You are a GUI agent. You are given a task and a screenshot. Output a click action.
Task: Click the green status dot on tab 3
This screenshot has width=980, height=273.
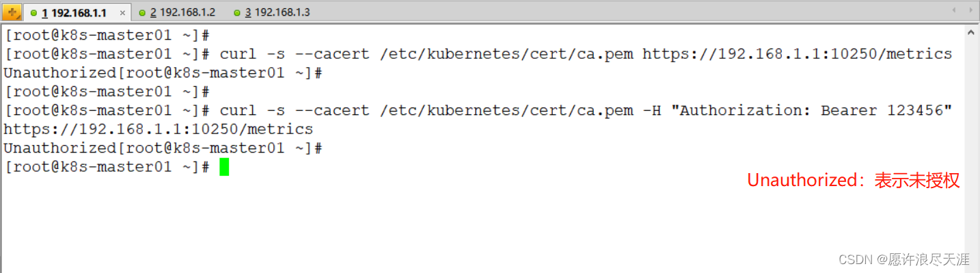(236, 13)
